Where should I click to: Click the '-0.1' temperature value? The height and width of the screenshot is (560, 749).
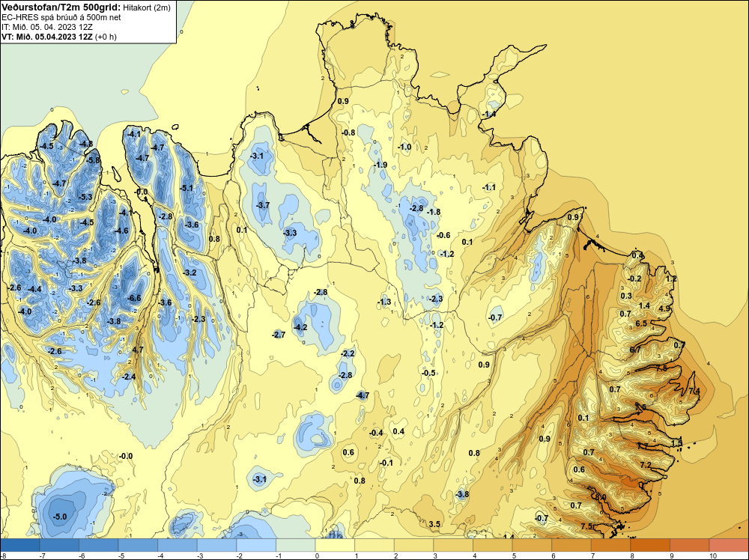(x=386, y=463)
